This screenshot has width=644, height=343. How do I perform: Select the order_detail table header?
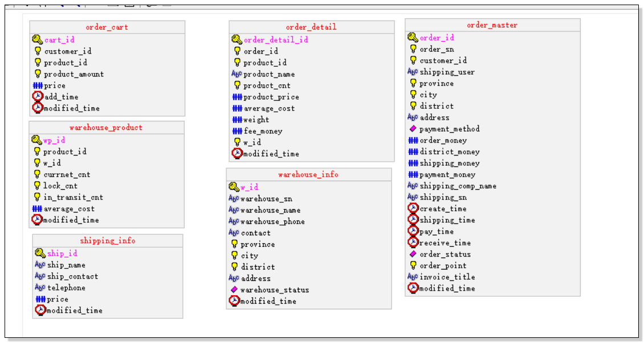(x=311, y=27)
